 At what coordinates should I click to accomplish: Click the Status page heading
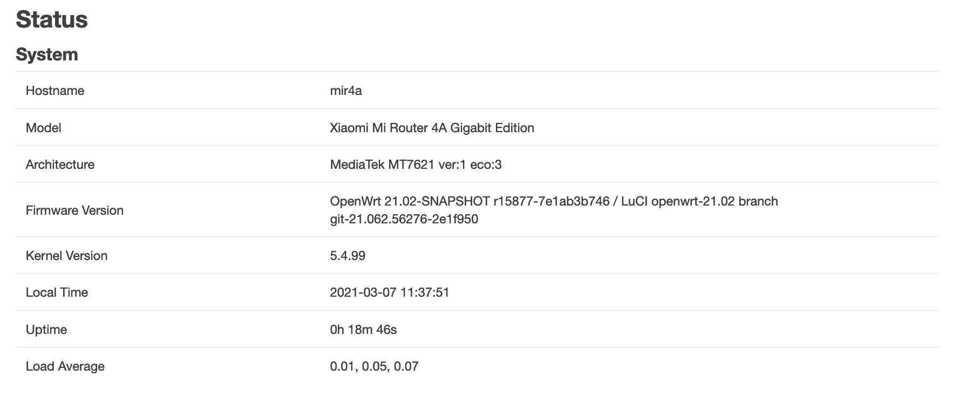pyautogui.click(x=52, y=20)
